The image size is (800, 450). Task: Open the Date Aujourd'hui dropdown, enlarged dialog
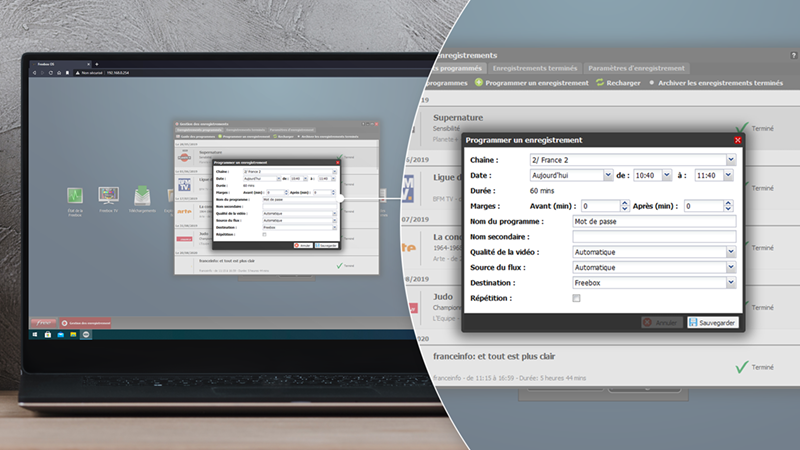pos(608,175)
